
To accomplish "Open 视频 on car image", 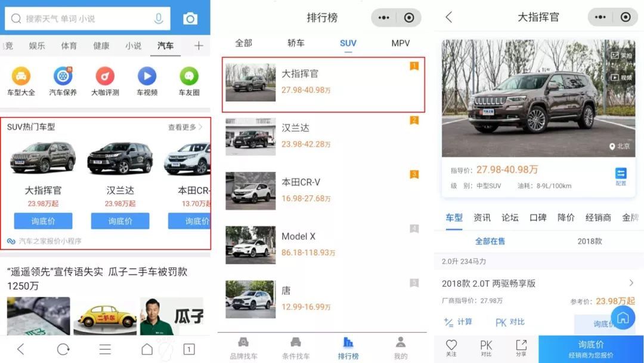I will [x=621, y=77].
